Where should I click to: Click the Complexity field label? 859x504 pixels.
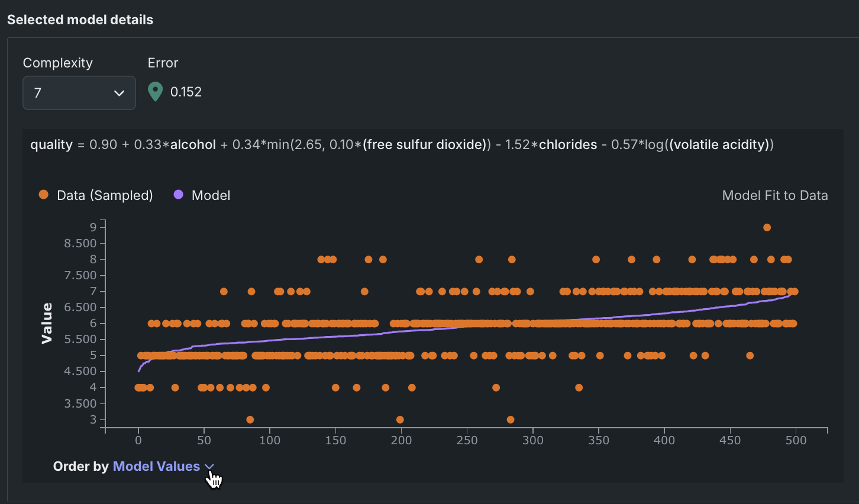[x=57, y=63]
